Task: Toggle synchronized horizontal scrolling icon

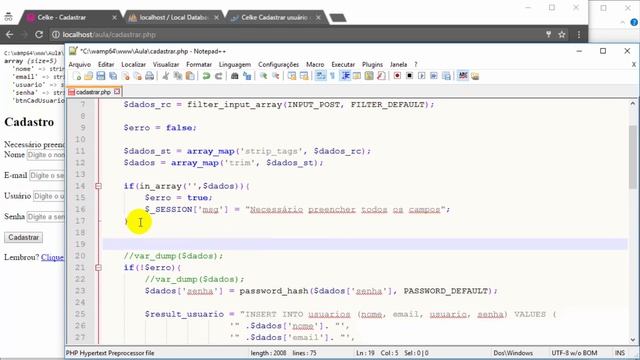Action: click(304, 76)
